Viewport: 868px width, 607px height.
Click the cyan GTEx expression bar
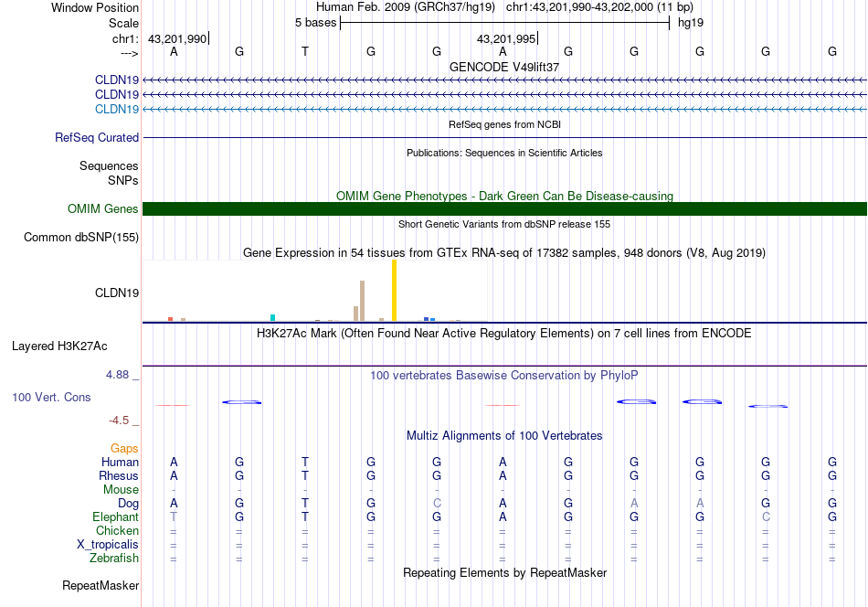pos(272,317)
